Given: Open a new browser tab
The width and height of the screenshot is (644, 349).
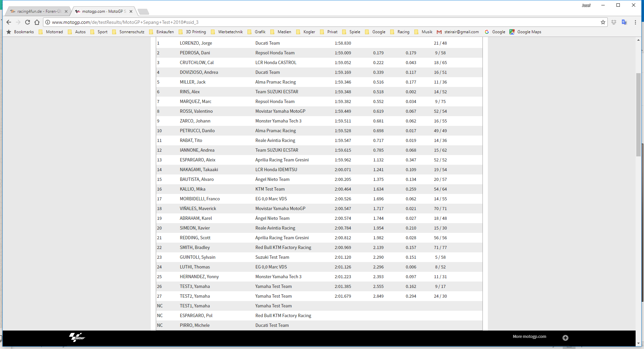Looking at the screenshot, I should [143, 12].
